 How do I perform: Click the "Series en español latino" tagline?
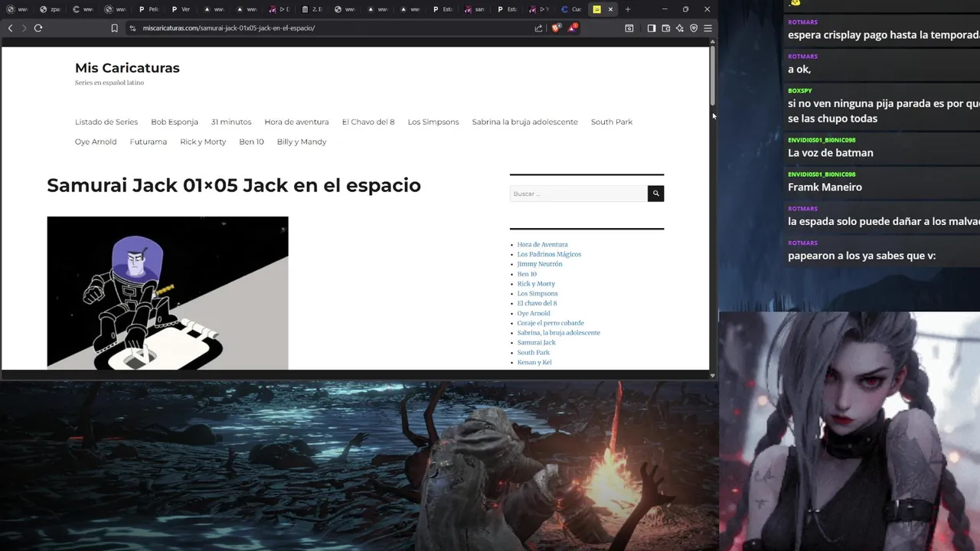pyautogui.click(x=109, y=83)
